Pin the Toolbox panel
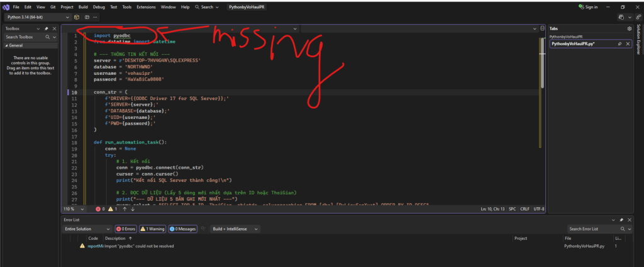Screen dimensions: 644x267 coord(47,29)
